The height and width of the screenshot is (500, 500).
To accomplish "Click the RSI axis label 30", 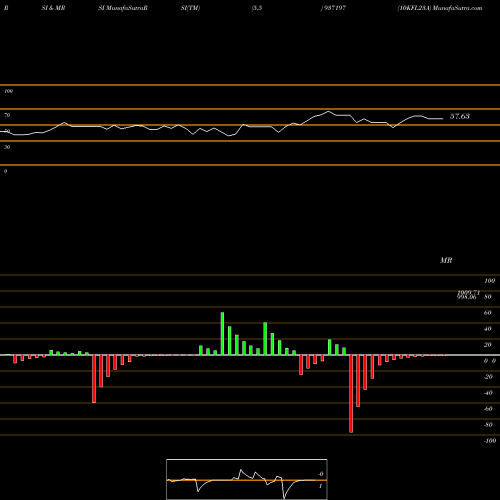I will coord(7,147).
